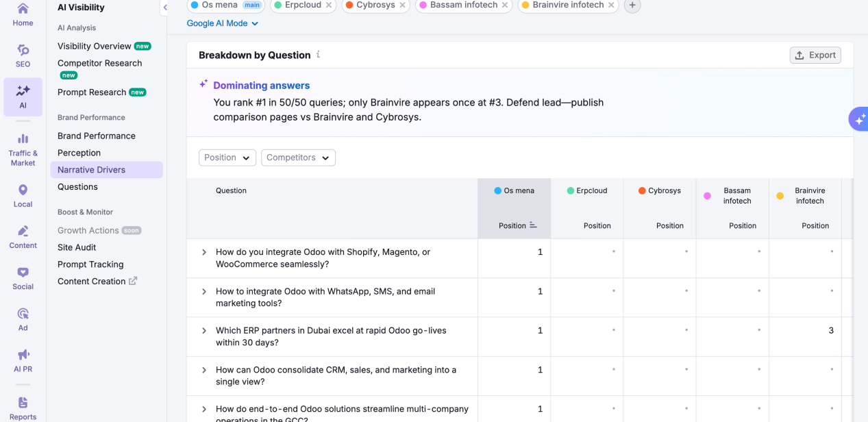Remove Cybrosys from compared competitors
The image size is (868, 422).
(x=402, y=5)
